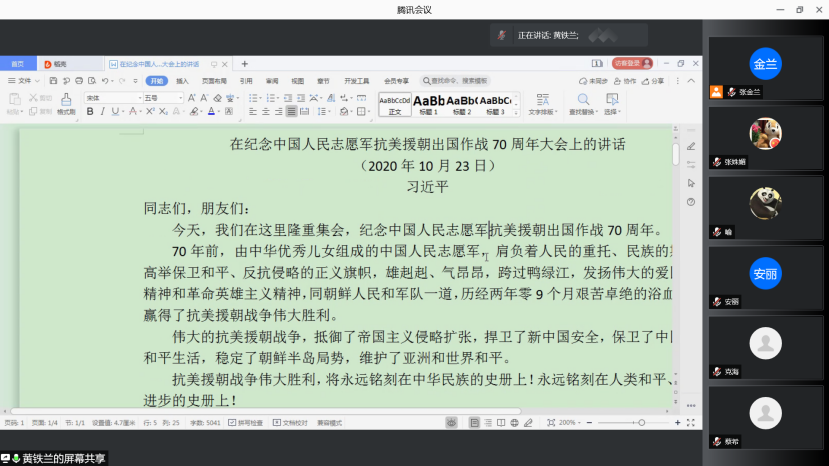Image resolution: width=829 pixels, height=466 pixels.
Task: Click the 访客登录 login button
Action: click(x=626, y=63)
